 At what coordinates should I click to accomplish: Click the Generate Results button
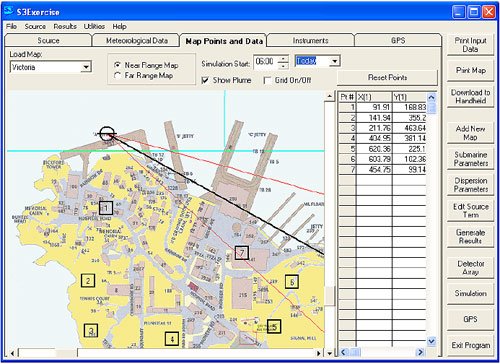coord(470,236)
